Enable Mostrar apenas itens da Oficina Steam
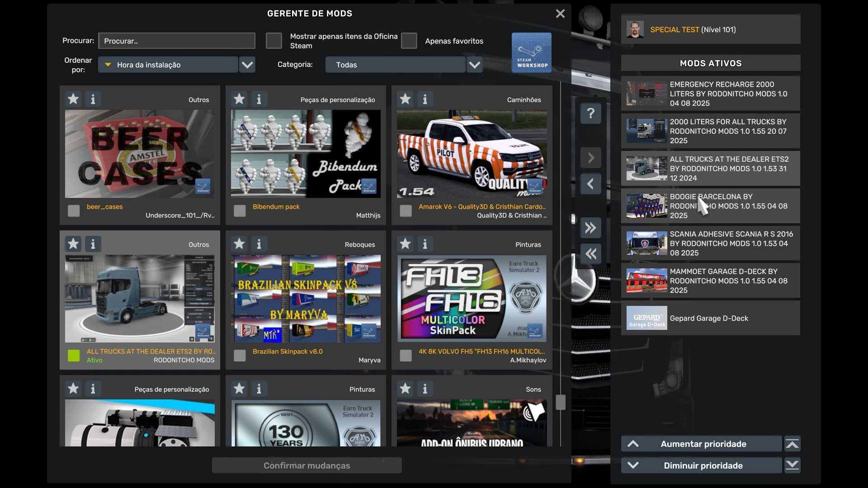The image size is (868, 488). tap(274, 41)
